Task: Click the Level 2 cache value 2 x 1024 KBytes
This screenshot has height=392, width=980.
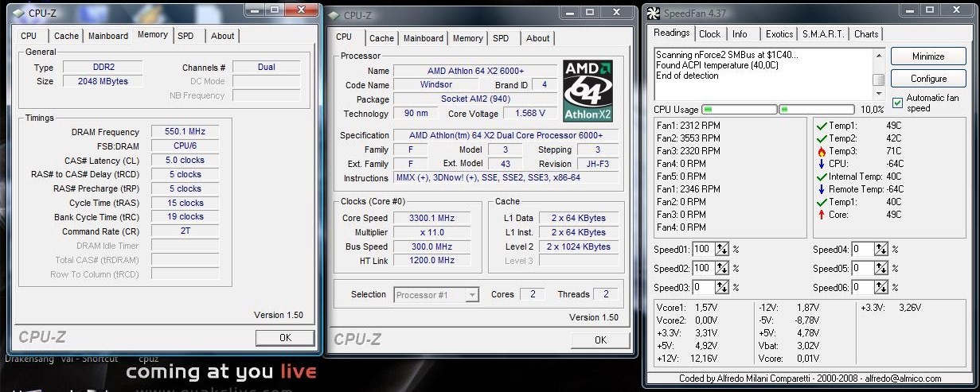Action: [x=578, y=246]
